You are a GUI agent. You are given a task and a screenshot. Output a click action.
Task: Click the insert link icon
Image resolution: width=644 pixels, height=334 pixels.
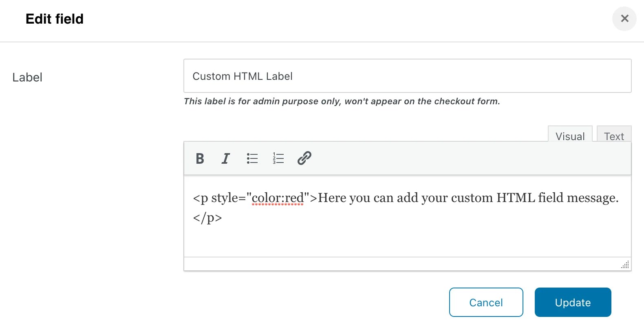tap(304, 158)
